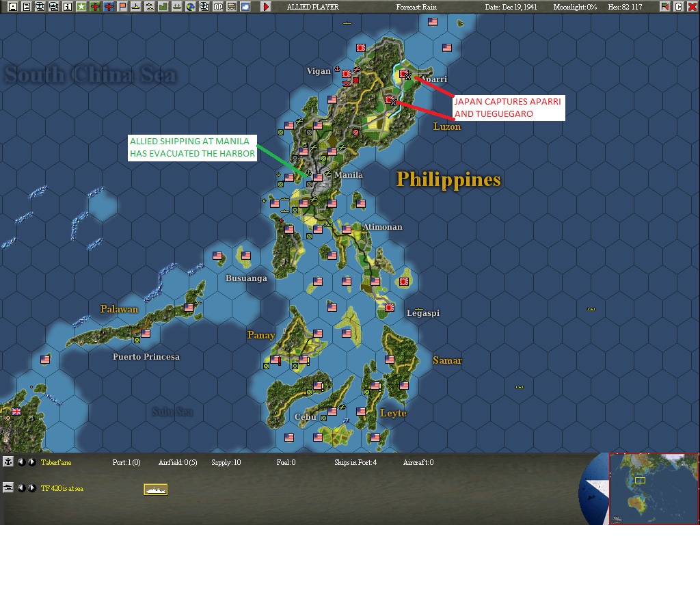The image size is (700, 614).
Task: Click the orange flag toolbar icon
Action: [x=122, y=7]
